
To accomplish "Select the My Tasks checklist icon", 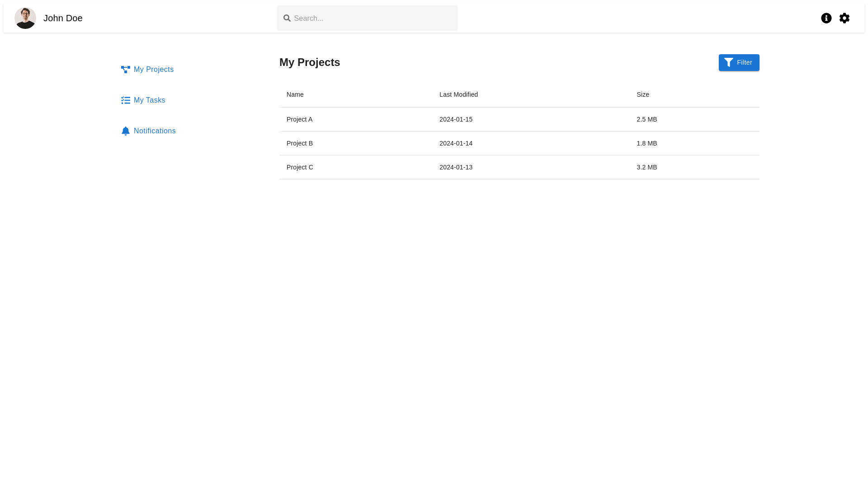I will [126, 100].
